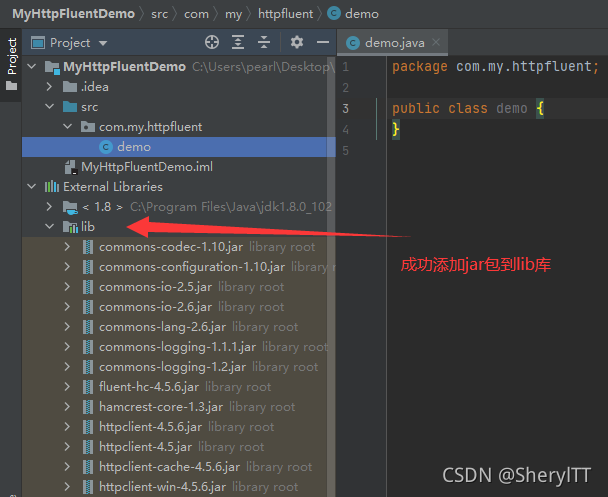This screenshot has height=497, width=608.
Task: Expand commons-codec-1.10.jar
Action: coord(67,247)
